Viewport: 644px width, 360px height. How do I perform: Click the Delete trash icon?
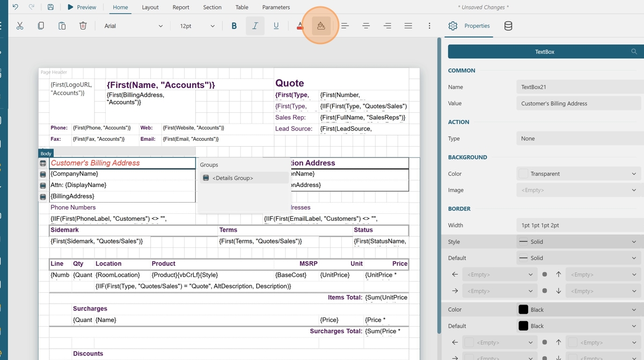83,26
